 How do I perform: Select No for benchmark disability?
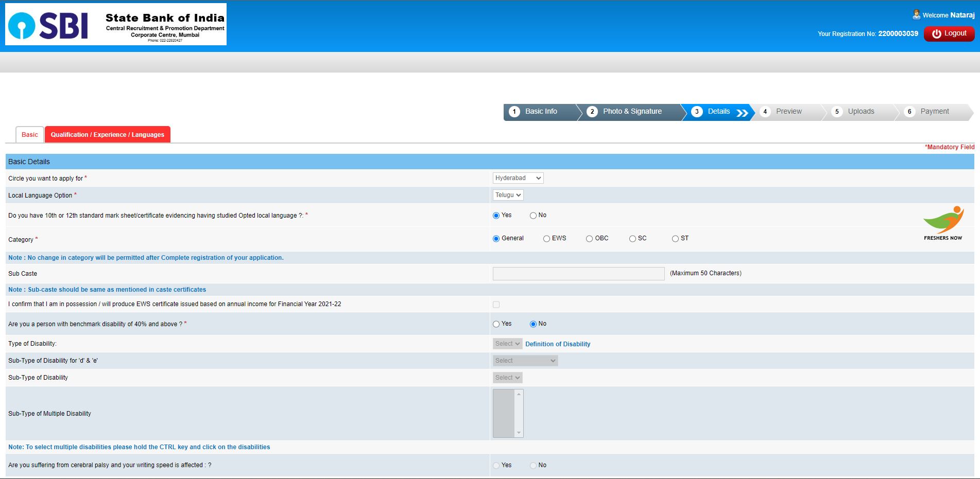point(534,324)
